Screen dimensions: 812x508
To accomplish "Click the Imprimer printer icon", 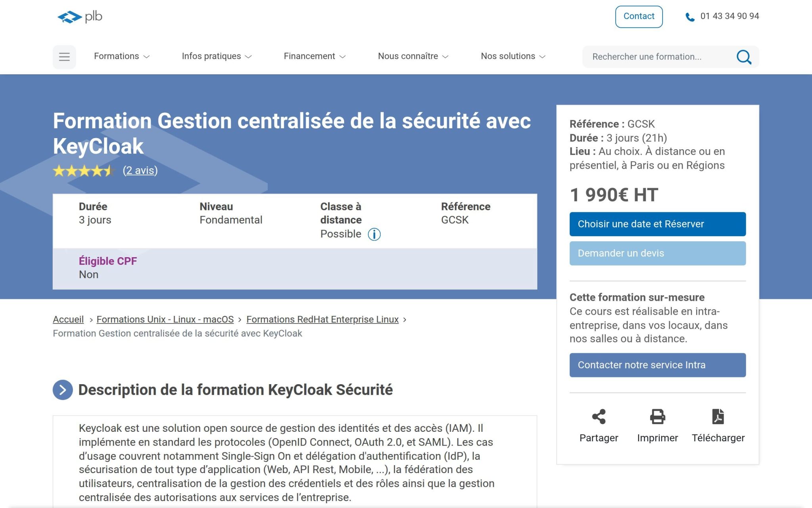I will tap(657, 416).
